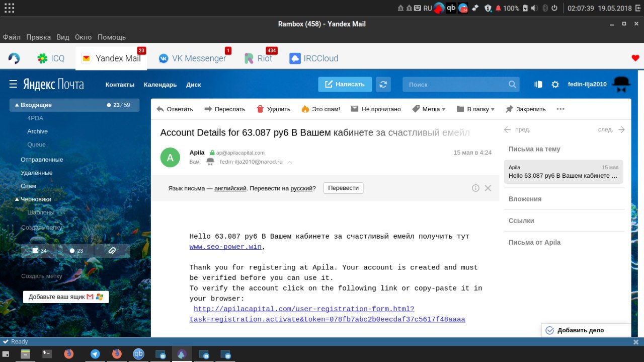Open the fedin-ilja2010 account menu
Screen dimensions: 644x362
point(587,84)
